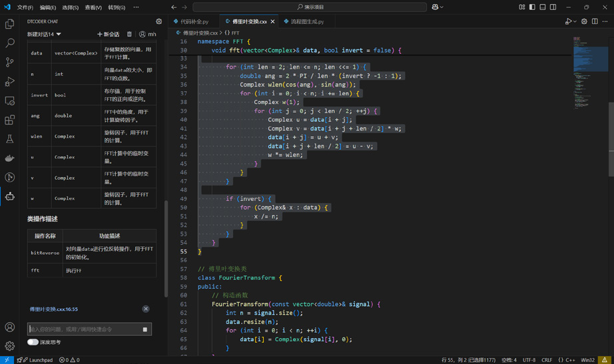Screen dimensions: 614x364
Task: Open the Explorer view in activity bar
Action: pos(9,25)
